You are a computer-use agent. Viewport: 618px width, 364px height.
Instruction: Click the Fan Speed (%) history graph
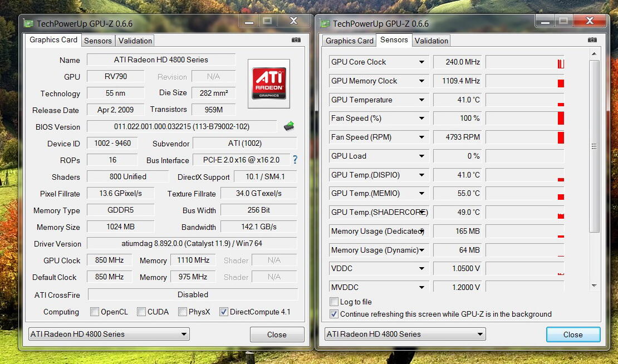coord(524,118)
